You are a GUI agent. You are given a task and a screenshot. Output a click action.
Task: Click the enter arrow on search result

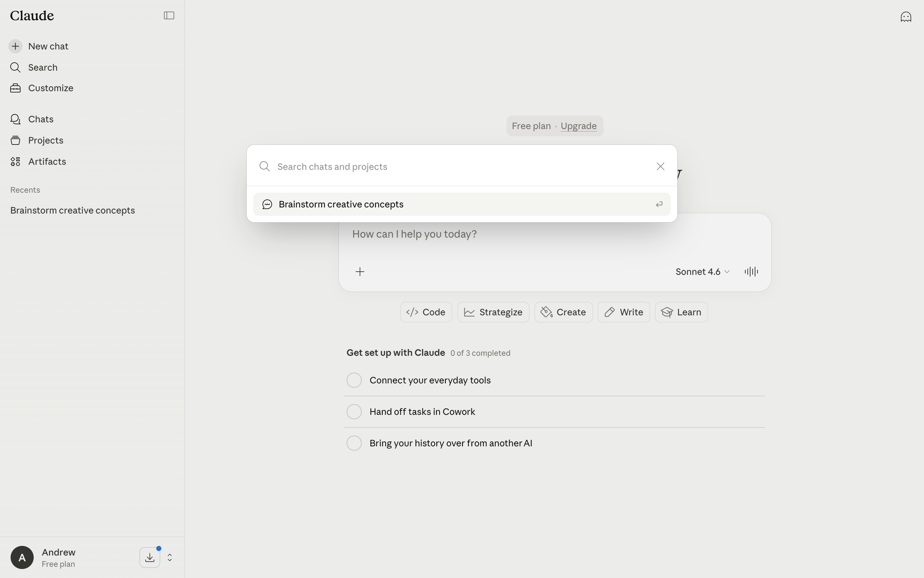pyautogui.click(x=659, y=205)
